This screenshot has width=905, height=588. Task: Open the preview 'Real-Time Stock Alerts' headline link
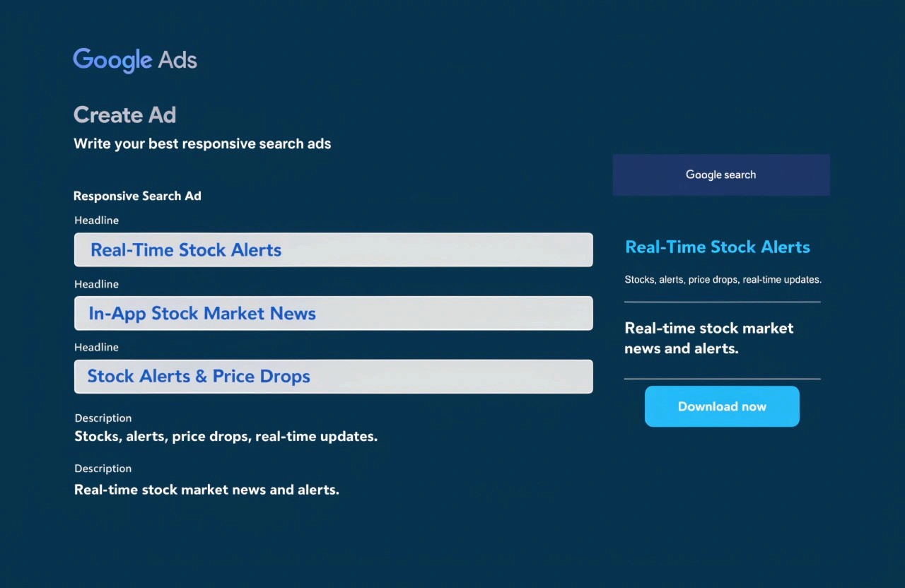point(718,247)
